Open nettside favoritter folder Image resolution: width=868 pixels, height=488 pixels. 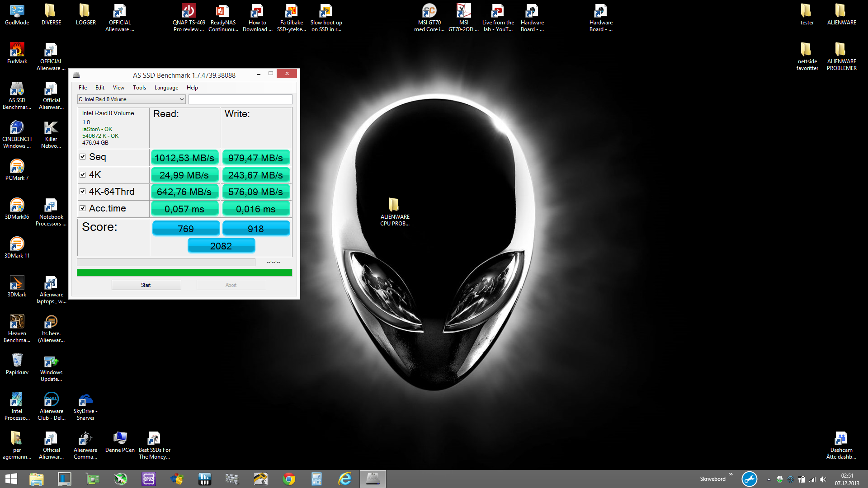point(807,56)
